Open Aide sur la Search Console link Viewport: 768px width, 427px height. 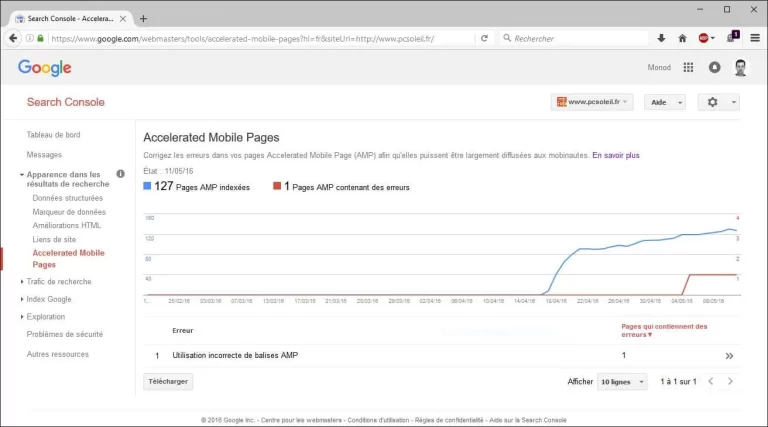(528, 420)
